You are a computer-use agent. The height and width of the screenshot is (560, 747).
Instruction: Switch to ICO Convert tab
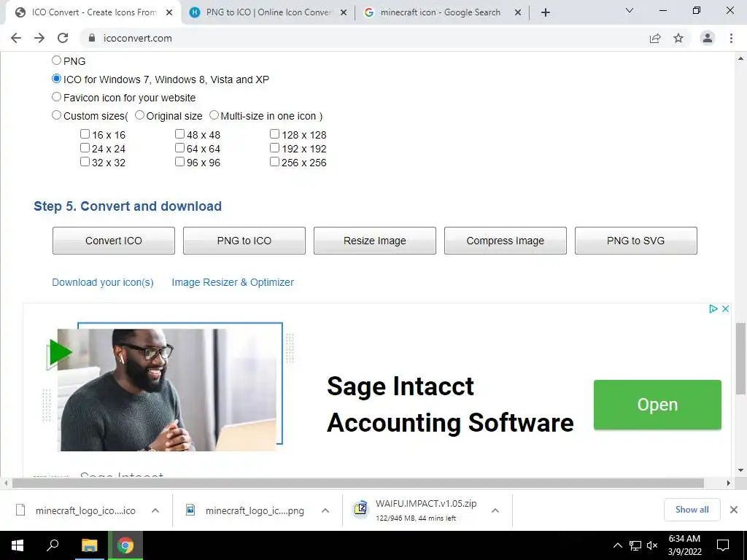(93, 12)
